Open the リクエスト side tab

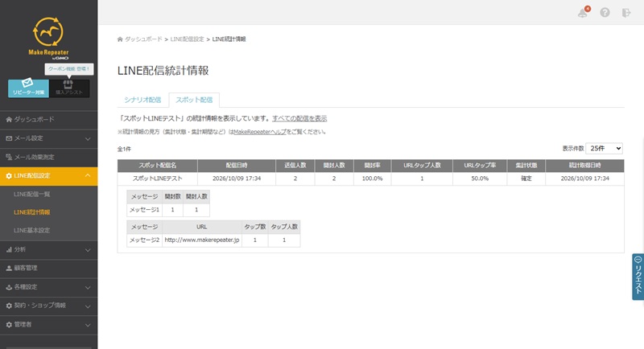tap(638, 277)
